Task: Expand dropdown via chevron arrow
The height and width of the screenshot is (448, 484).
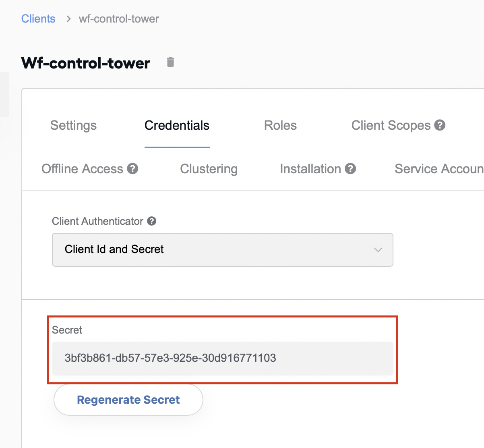Action: click(378, 250)
